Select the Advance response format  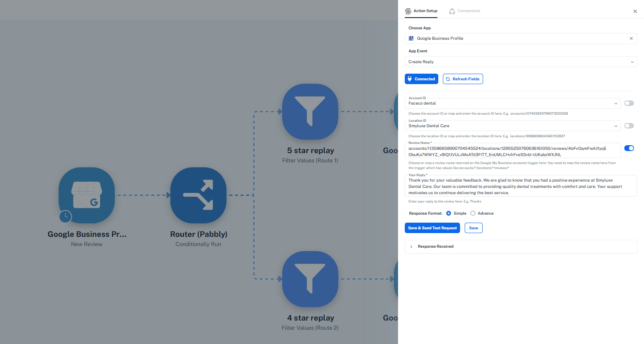[473, 213]
